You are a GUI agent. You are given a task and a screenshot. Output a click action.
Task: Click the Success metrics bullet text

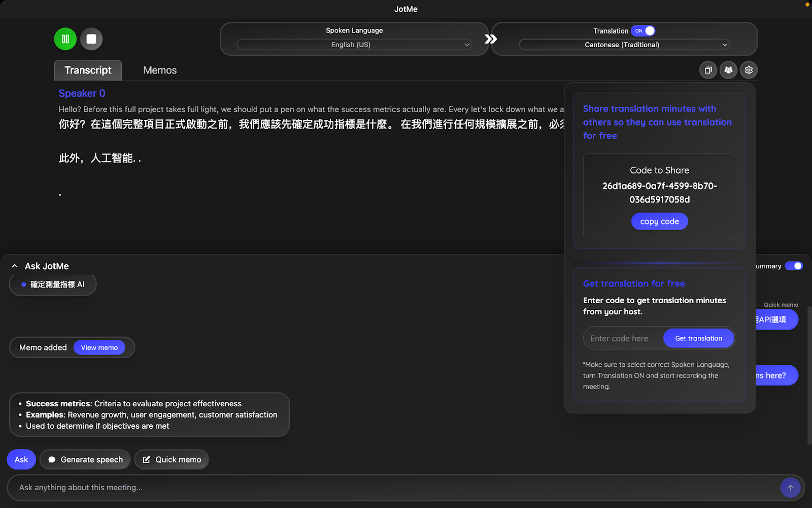(x=133, y=404)
